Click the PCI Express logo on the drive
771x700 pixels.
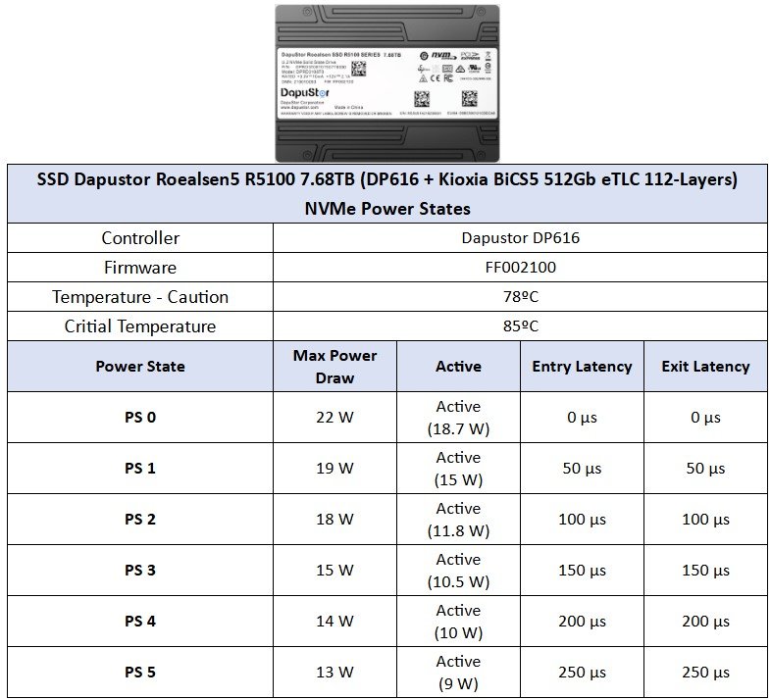(x=471, y=55)
